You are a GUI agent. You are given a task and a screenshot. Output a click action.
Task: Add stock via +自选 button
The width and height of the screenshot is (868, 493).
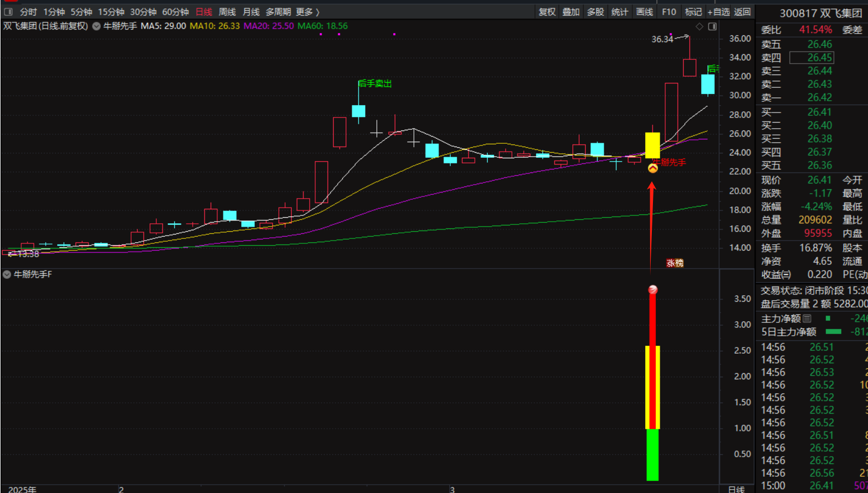click(718, 12)
